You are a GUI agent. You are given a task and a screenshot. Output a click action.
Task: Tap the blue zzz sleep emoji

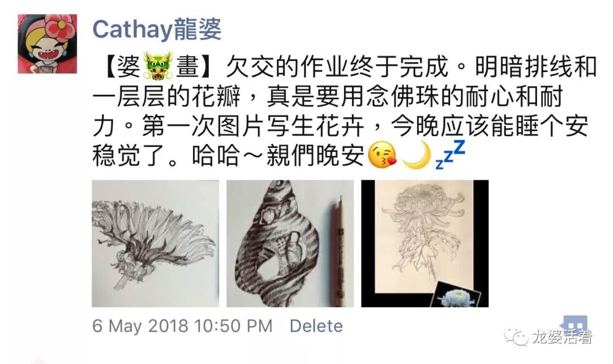point(450,155)
